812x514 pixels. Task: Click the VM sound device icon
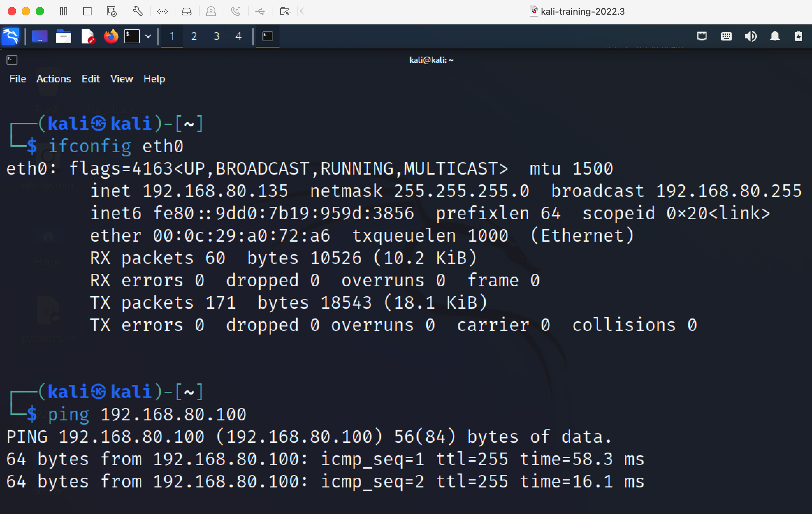pos(236,12)
